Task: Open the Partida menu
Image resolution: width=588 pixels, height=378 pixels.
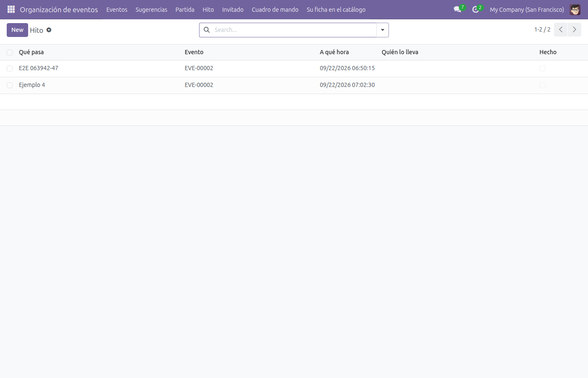Action: click(x=185, y=9)
